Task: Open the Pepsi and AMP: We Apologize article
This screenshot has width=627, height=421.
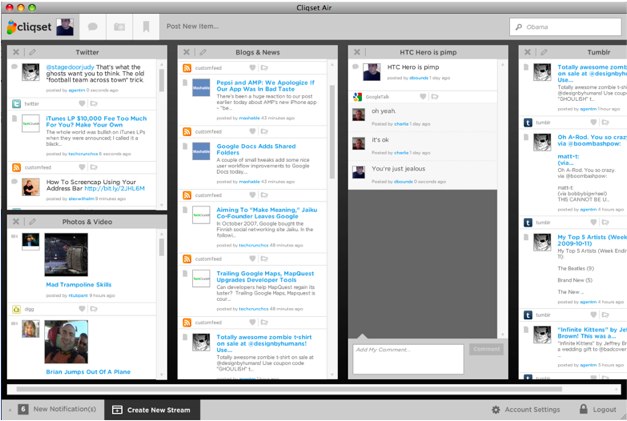Action: click(266, 86)
